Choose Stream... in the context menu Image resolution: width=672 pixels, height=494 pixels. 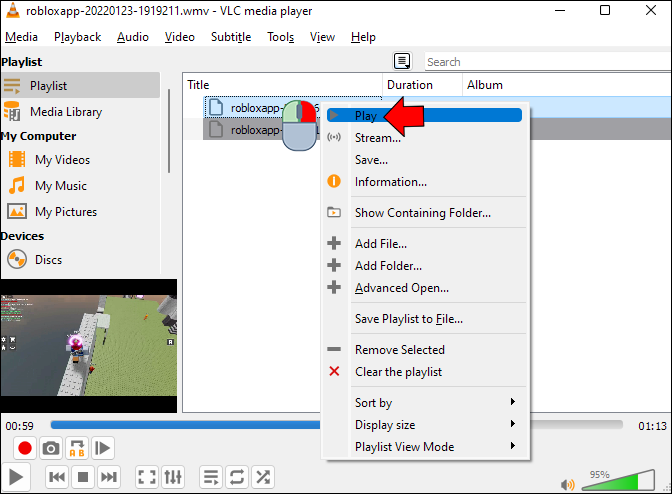point(424,138)
